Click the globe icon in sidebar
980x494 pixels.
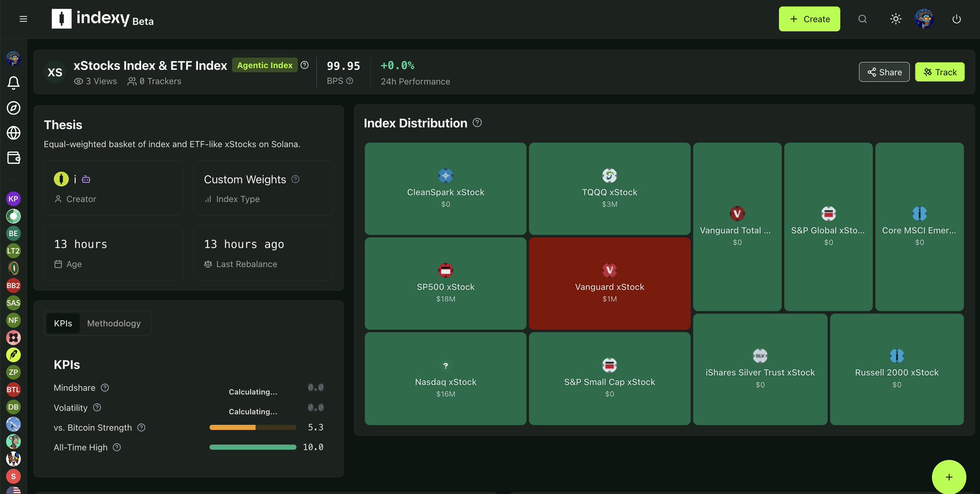[13, 133]
